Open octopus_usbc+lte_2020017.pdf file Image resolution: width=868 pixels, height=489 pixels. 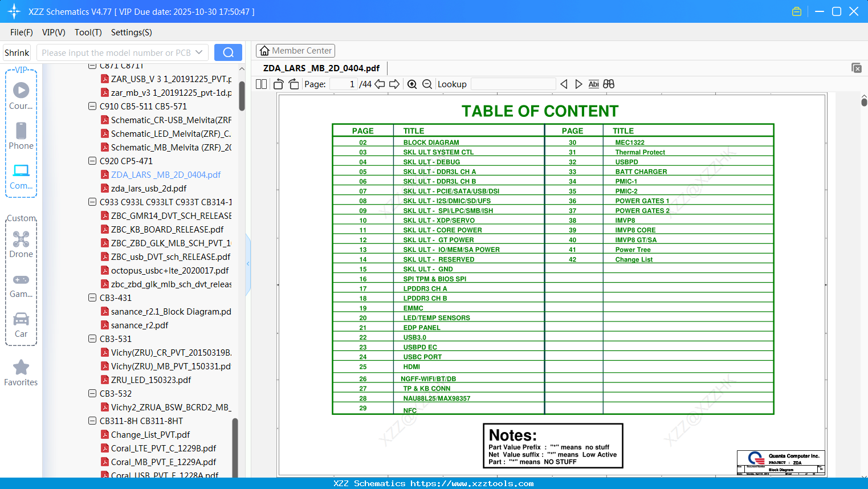(x=170, y=271)
